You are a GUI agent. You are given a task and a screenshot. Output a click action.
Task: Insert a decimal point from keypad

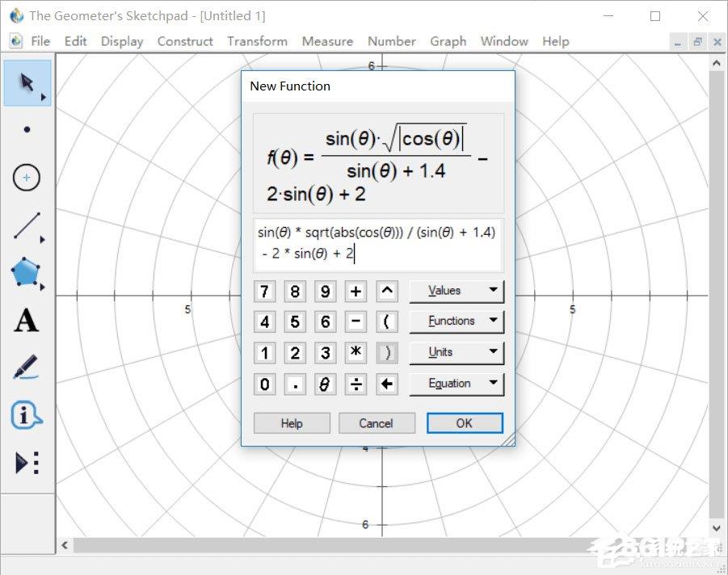click(x=295, y=384)
